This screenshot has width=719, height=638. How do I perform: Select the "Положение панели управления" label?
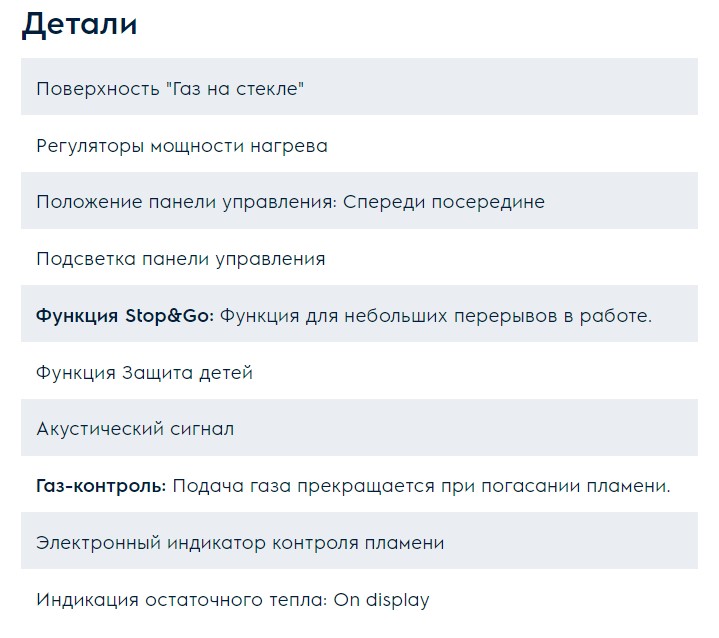(x=185, y=202)
